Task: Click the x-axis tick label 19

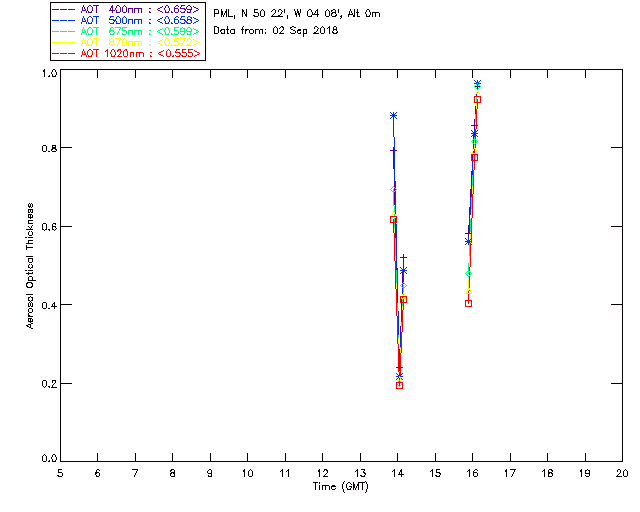Action: pos(585,473)
